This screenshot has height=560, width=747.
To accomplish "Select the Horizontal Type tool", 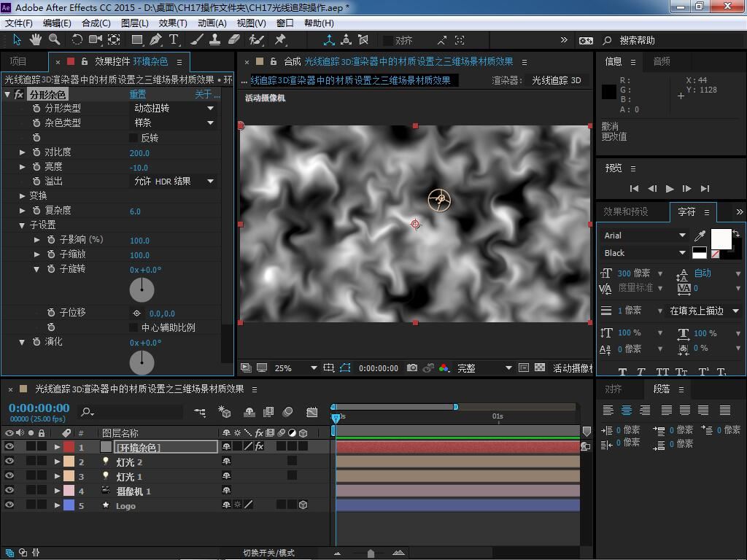I will tap(174, 39).
